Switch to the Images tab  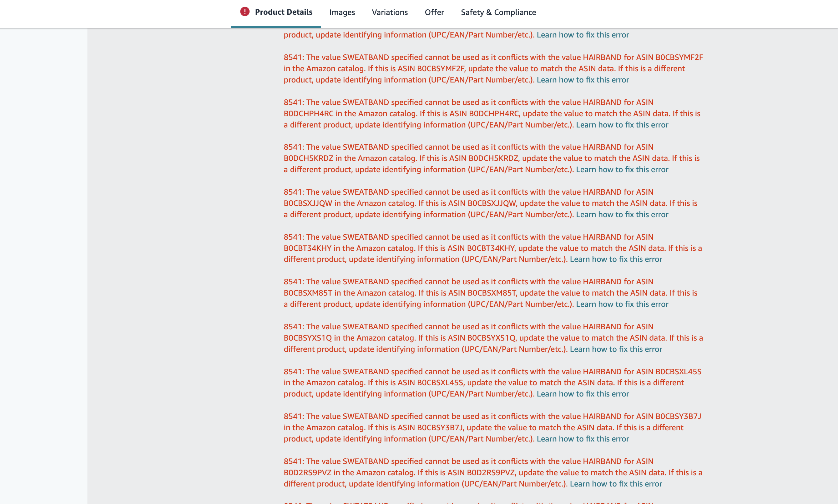342,12
